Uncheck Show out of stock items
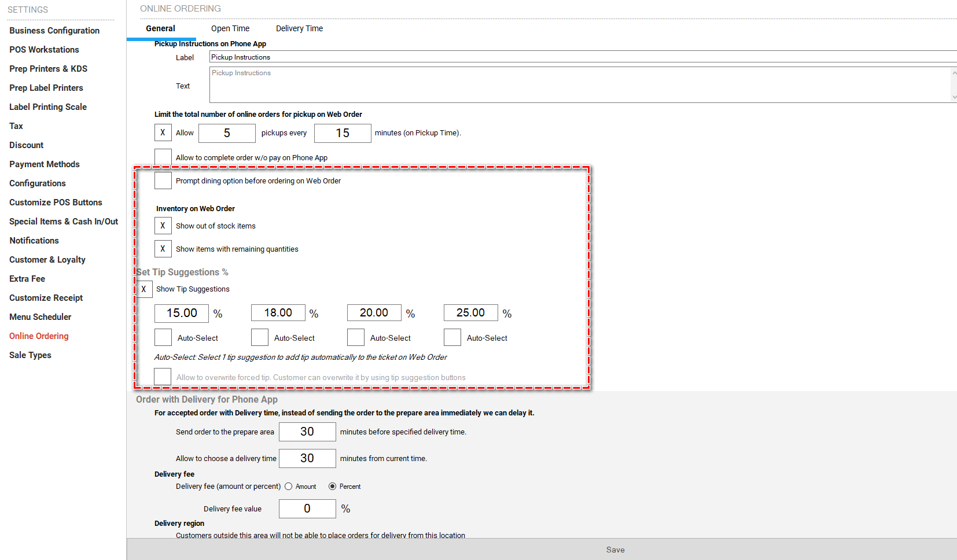This screenshot has height=560, width=957. (x=163, y=226)
